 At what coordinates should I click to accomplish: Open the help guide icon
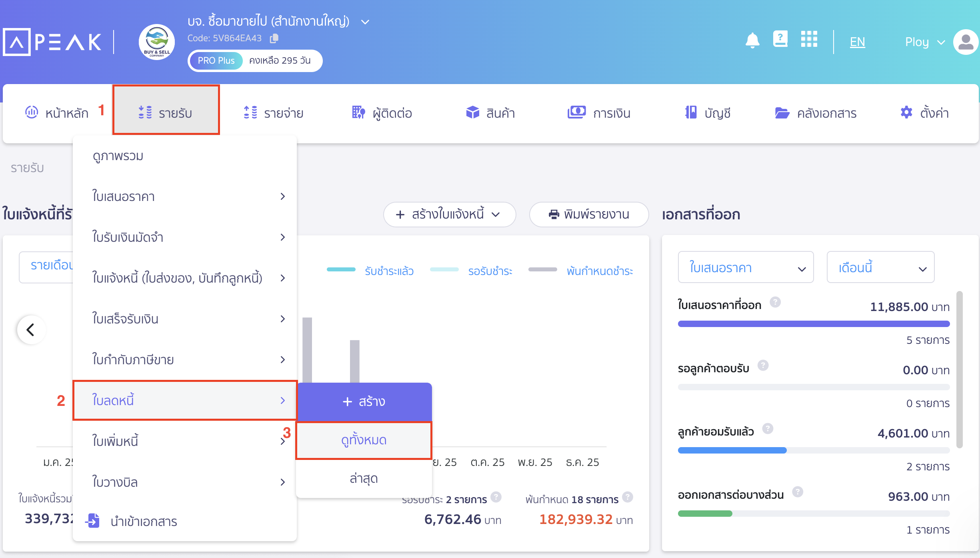coord(780,39)
